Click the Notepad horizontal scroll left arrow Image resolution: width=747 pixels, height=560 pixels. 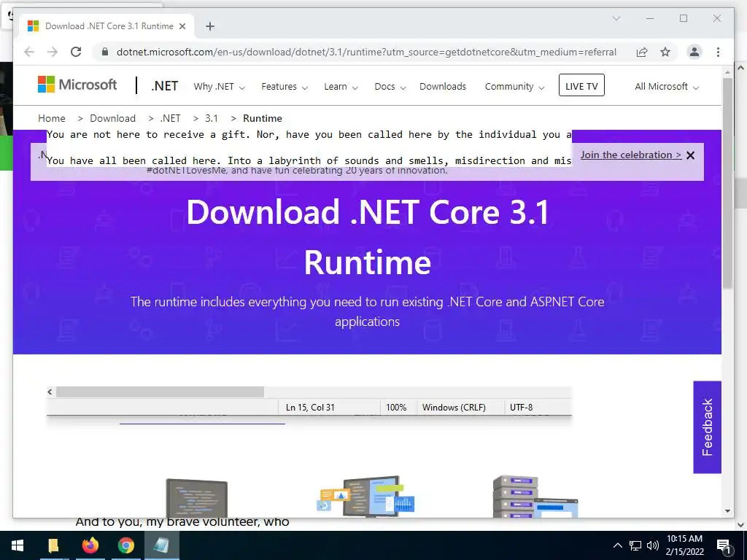pyautogui.click(x=50, y=392)
